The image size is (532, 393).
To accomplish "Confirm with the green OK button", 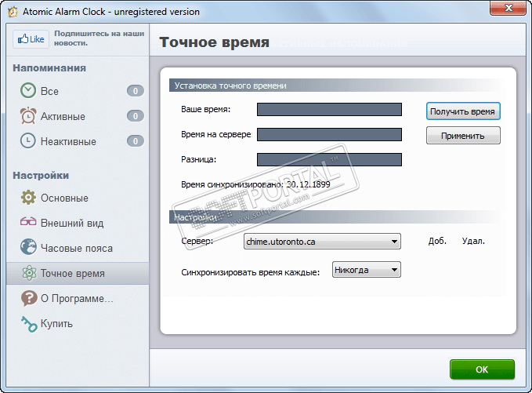I will click(x=482, y=369).
